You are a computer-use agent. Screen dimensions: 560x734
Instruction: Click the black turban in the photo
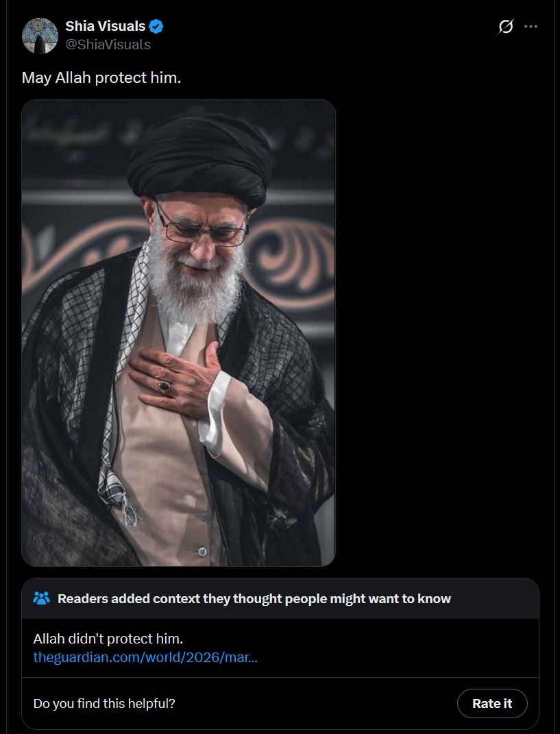click(199, 158)
